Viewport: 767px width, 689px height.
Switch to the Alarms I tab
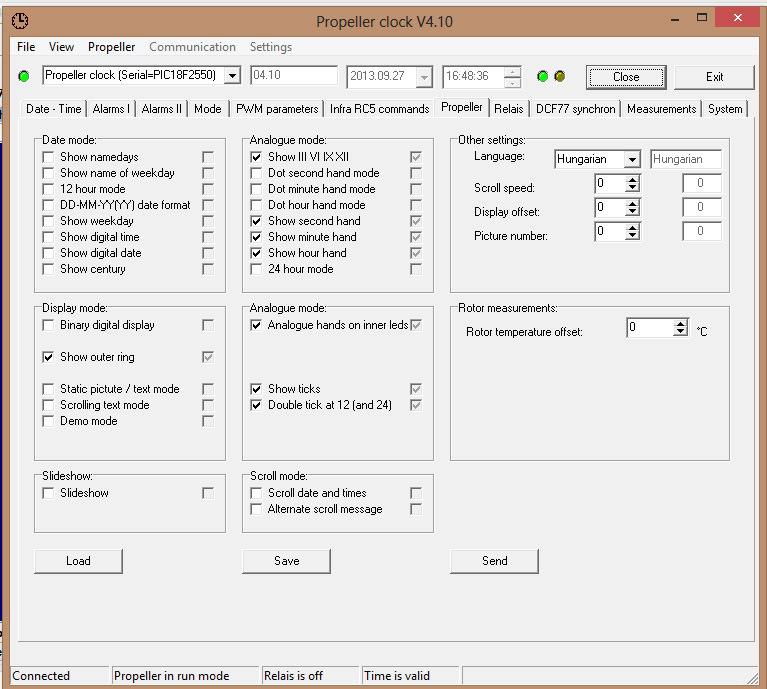pos(111,109)
